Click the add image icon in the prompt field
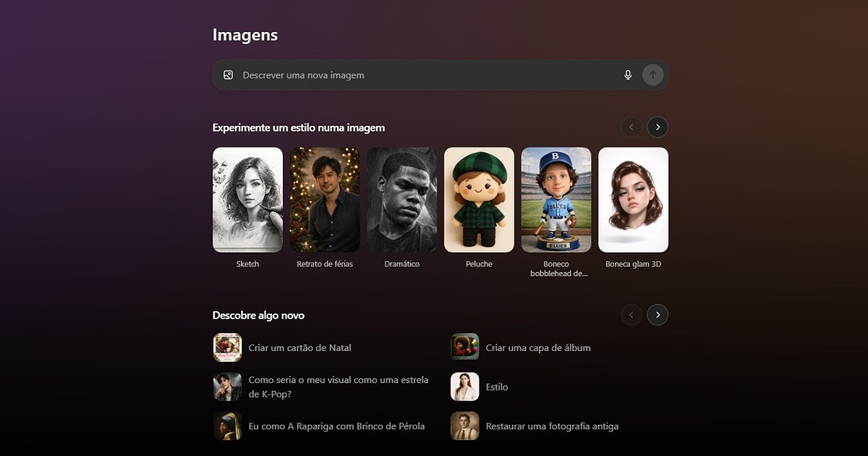Image resolution: width=868 pixels, height=456 pixels. 229,75
